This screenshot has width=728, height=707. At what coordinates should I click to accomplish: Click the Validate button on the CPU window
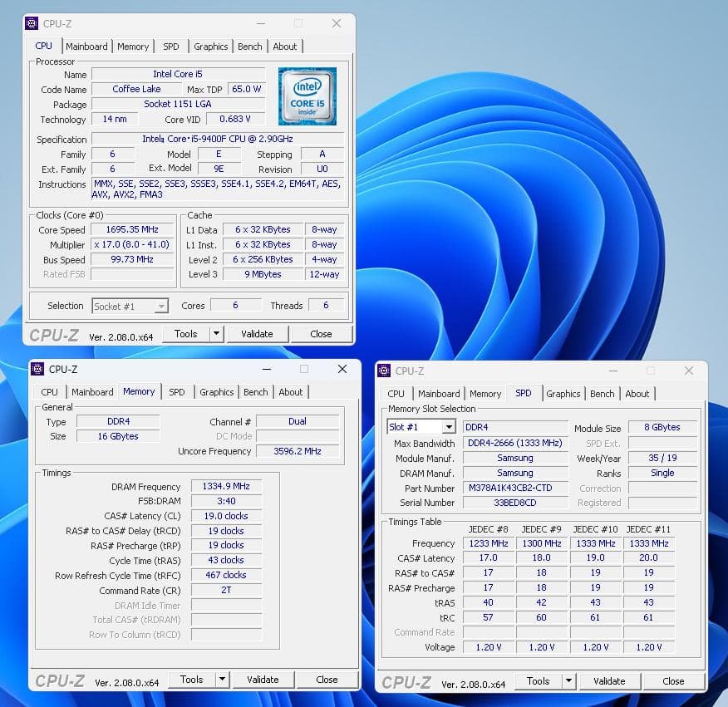coord(257,334)
